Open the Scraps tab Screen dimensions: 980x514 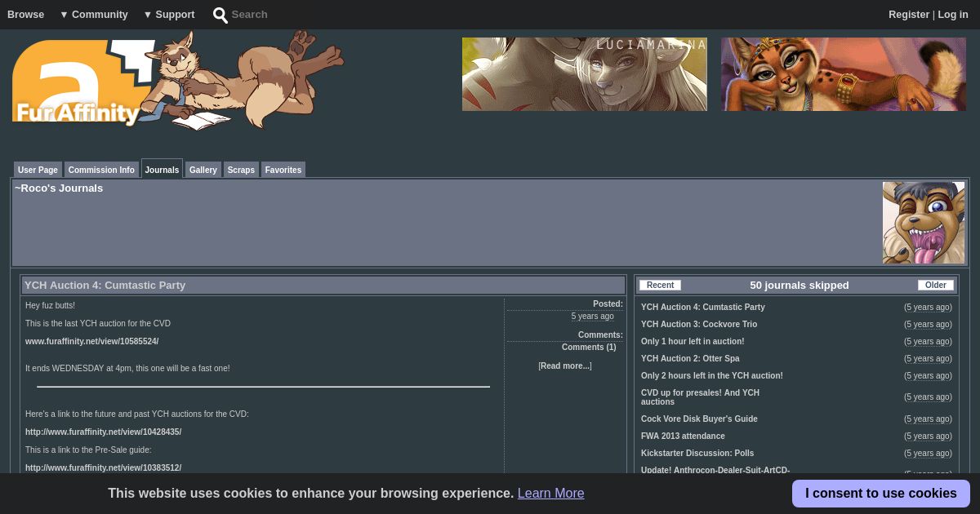click(x=241, y=170)
